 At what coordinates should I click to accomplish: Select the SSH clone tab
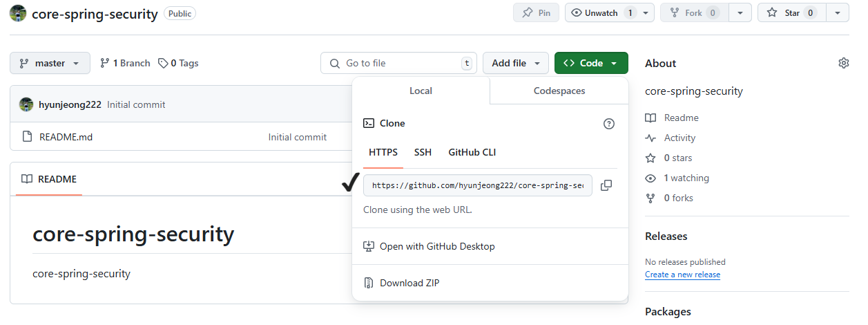click(423, 152)
